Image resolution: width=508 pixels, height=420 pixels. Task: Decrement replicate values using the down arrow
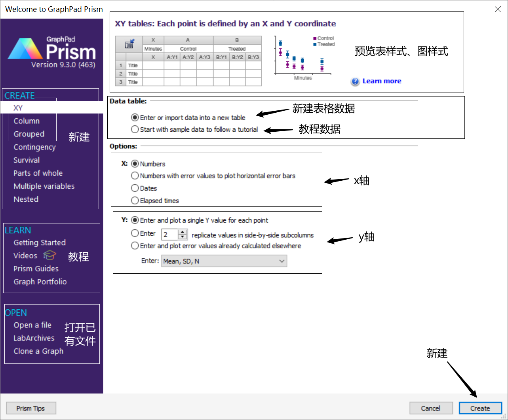183,236
